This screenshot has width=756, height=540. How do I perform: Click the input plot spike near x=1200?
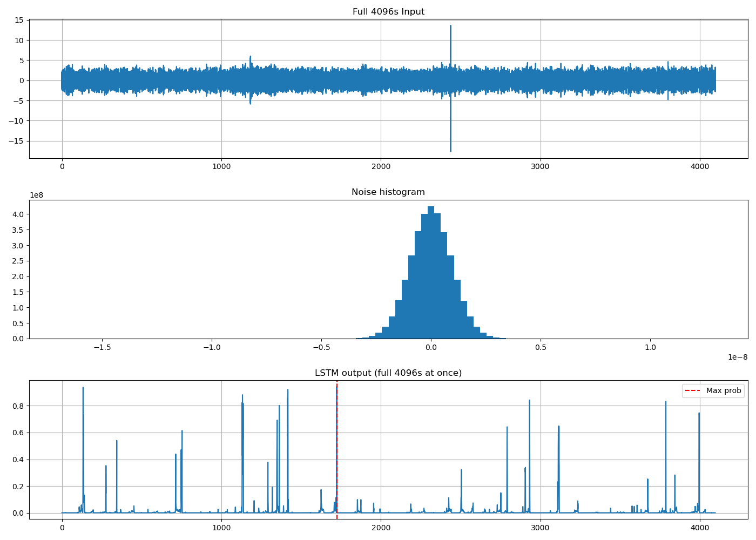point(250,80)
